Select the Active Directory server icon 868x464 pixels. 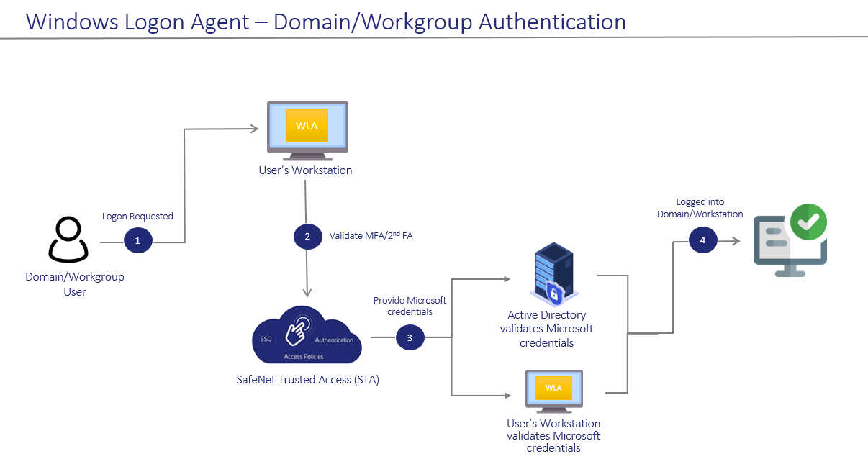click(553, 274)
